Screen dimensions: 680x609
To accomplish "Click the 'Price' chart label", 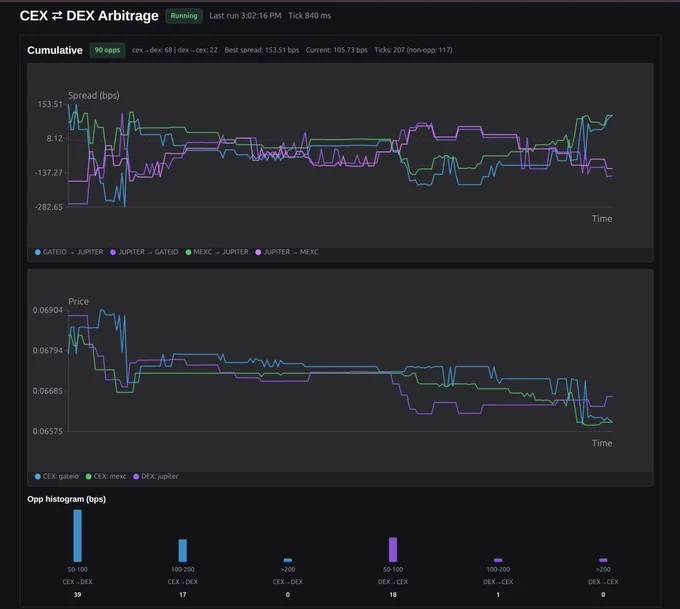I will coord(78,301).
